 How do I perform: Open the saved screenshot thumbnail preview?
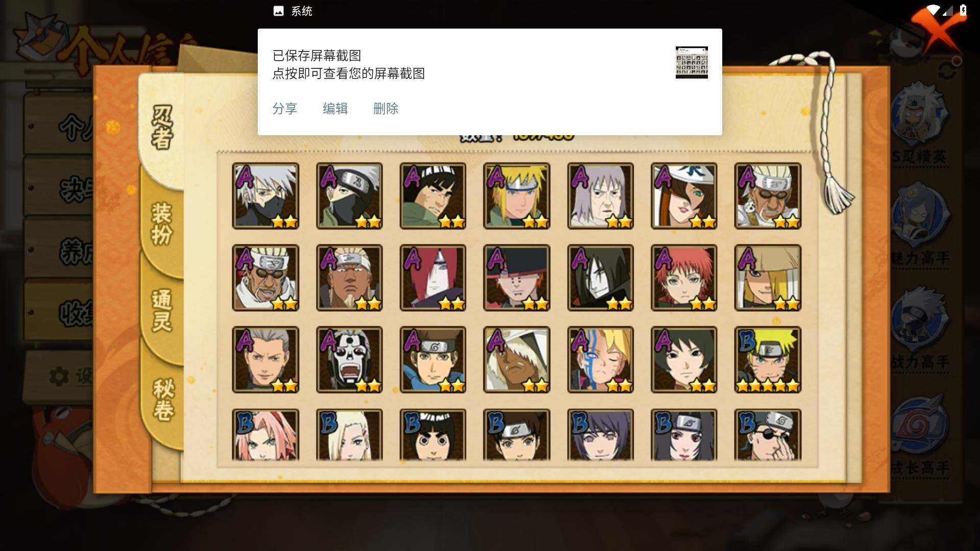pyautogui.click(x=692, y=62)
